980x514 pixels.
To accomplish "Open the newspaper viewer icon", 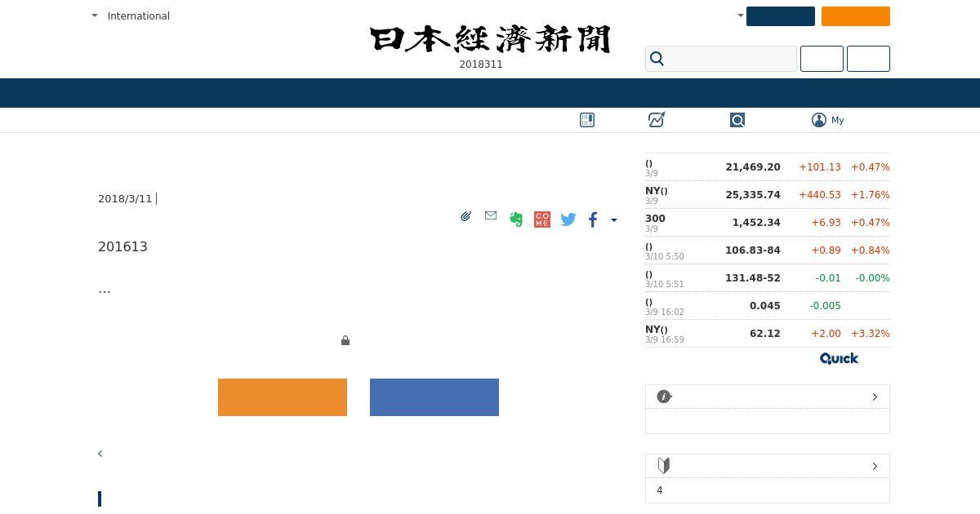I will 587,120.
